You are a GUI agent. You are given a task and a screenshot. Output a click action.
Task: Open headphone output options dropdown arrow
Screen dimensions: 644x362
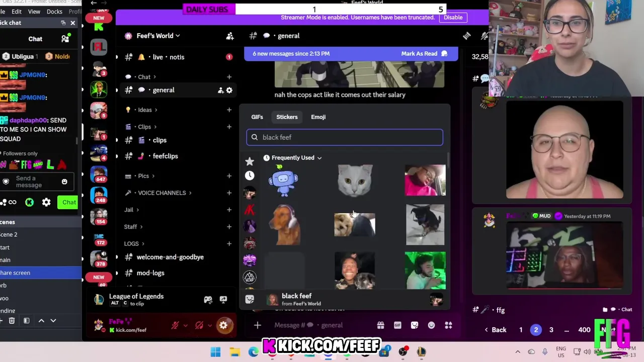point(210,325)
